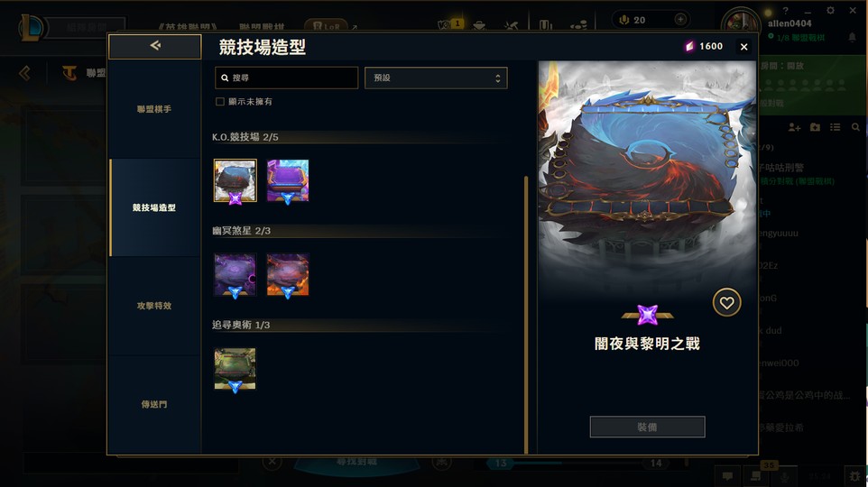
Task: Switch to the 聯盟棋手 tab
Action: pos(154,110)
